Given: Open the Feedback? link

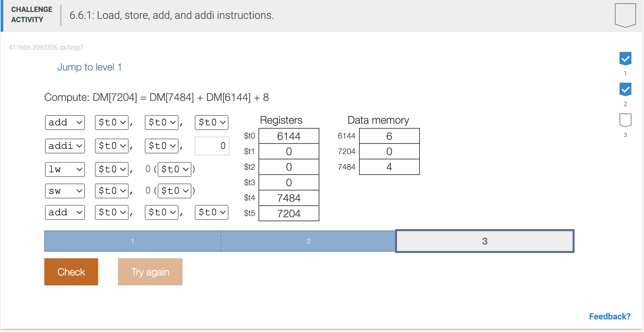Looking at the screenshot, I should [610, 316].
